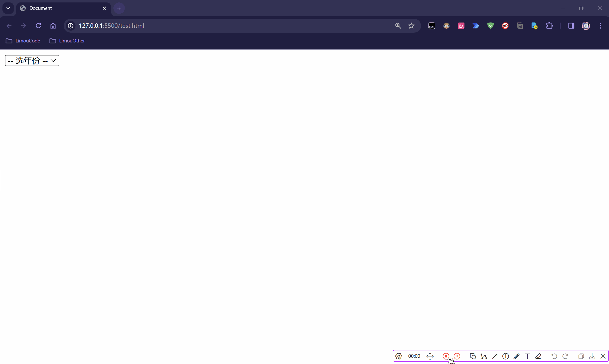Screen dimensions: 609x364
Task: Click the move toolbar handle
Action: (x=430, y=356)
